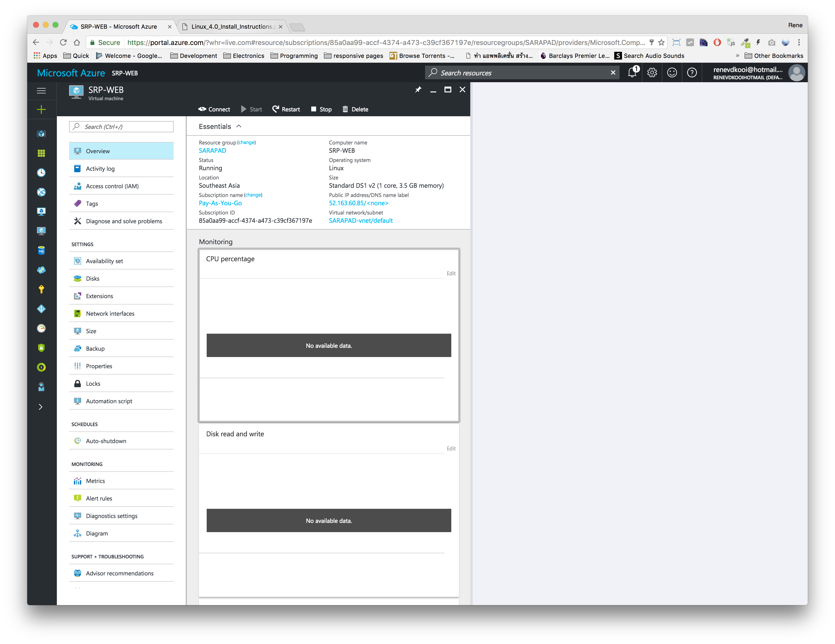Click the feedback smiley icon

tap(672, 73)
